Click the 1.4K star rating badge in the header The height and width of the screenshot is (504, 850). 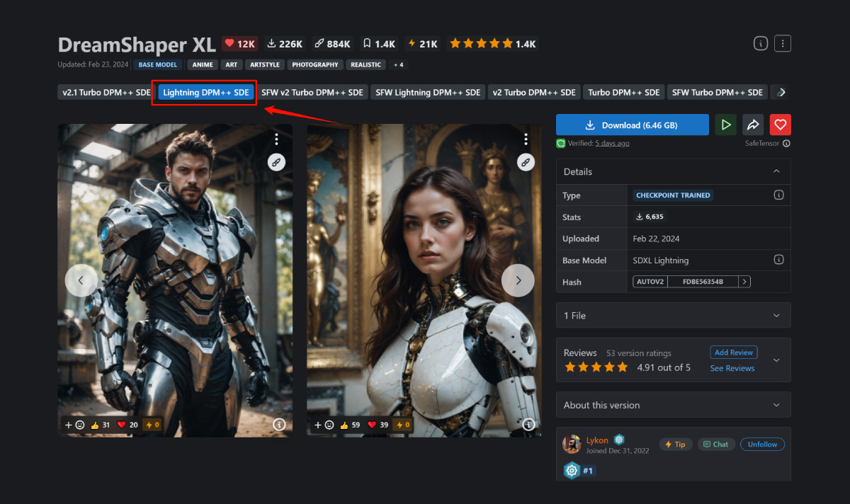pos(493,44)
